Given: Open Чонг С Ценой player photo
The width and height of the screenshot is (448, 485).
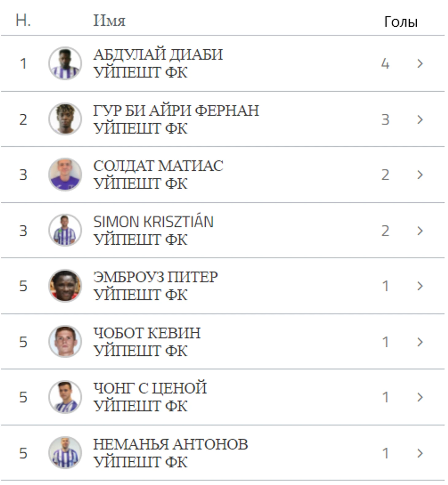Looking at the screenshot, I should coord(65,397).
